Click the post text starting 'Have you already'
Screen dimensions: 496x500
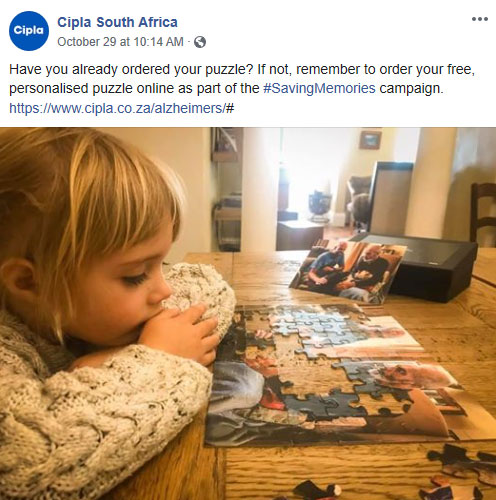(x=242, y=79)
